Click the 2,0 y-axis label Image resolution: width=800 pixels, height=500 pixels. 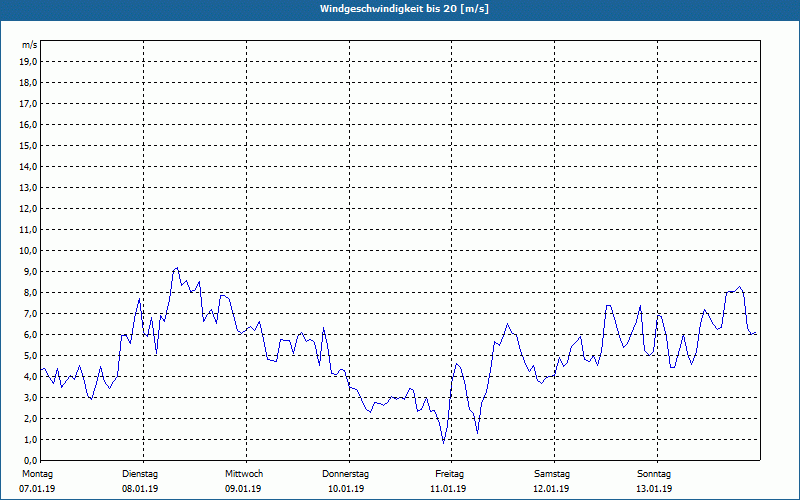coord(30,419)
